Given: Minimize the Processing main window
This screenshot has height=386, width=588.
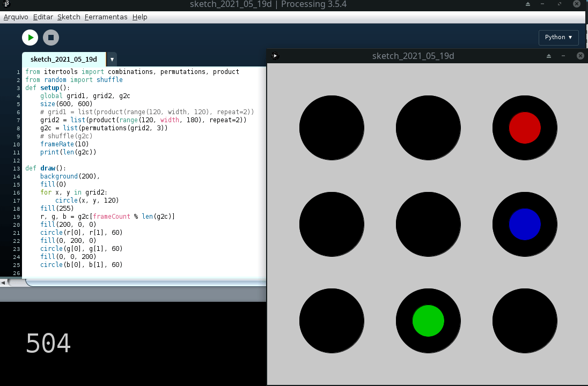Looking at the screenshot, I should [542, 4].
